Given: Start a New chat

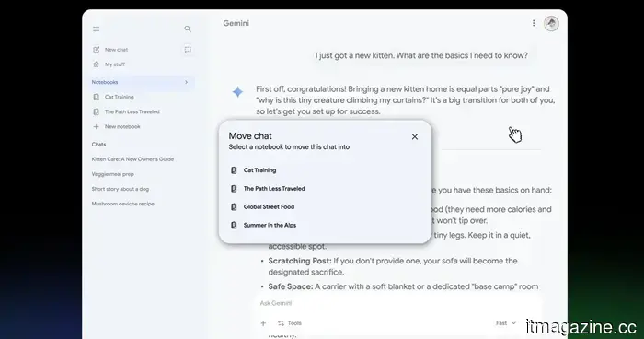Looking at the screenshot, I should (116, 50).
